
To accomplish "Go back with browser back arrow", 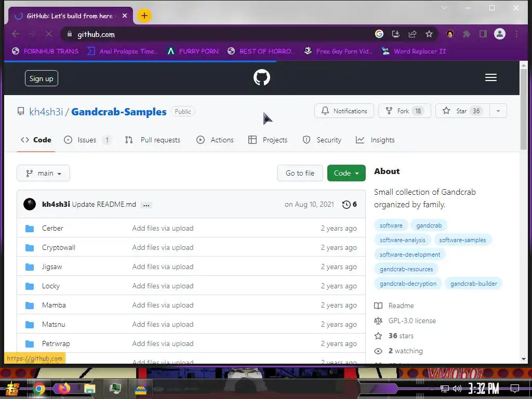I will click(x=16, y=34).
